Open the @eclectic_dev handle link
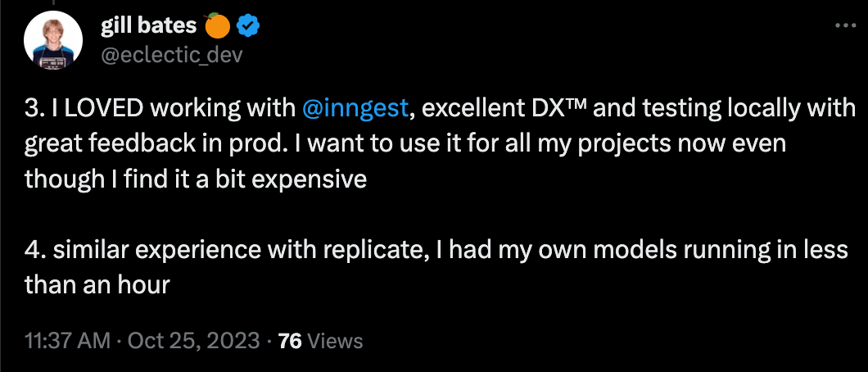Image resolution: width=868 pixels, height=372 pixels. click(x=171, y=54)
